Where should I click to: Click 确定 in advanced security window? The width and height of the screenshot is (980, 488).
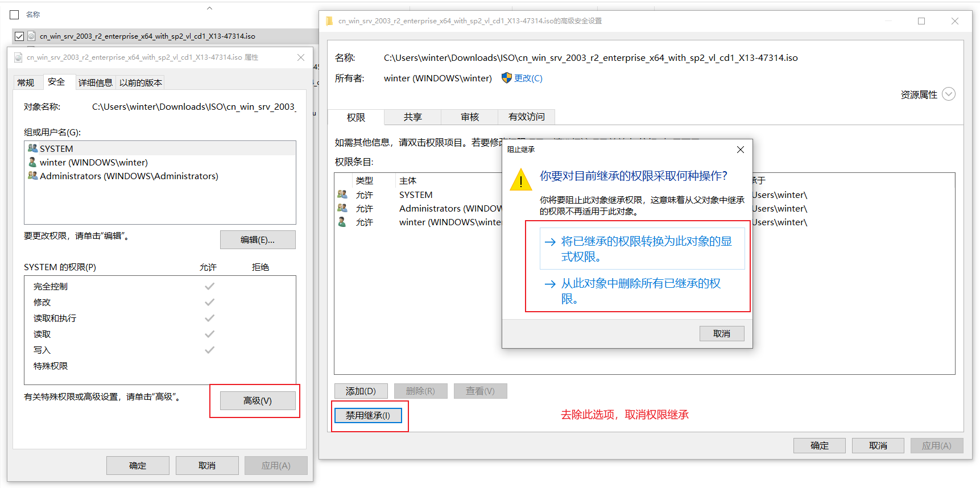pos(820,446)
